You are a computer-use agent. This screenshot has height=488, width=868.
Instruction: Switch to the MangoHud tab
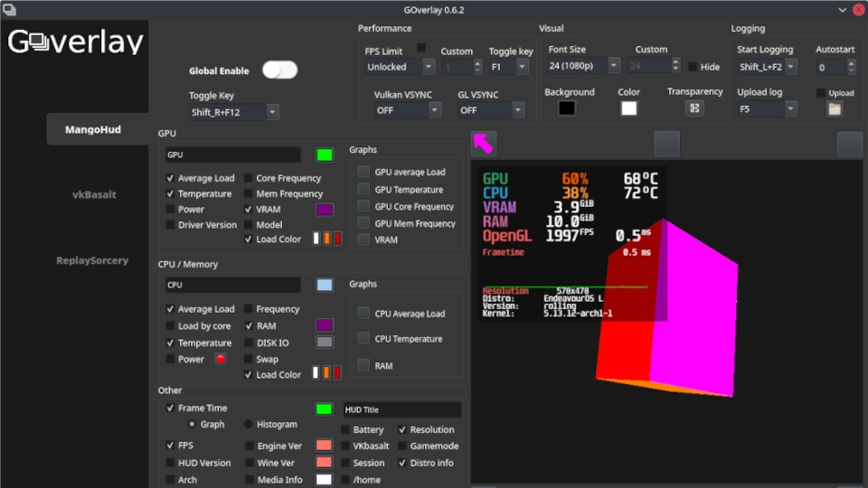pos(93,129)
